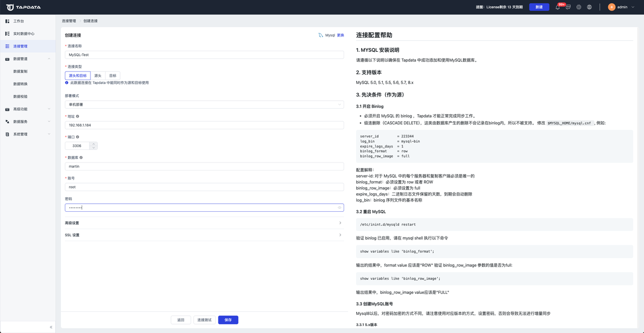Open the notification bell with 99+ badge
The image size is (644, 333).
(557, 7)
